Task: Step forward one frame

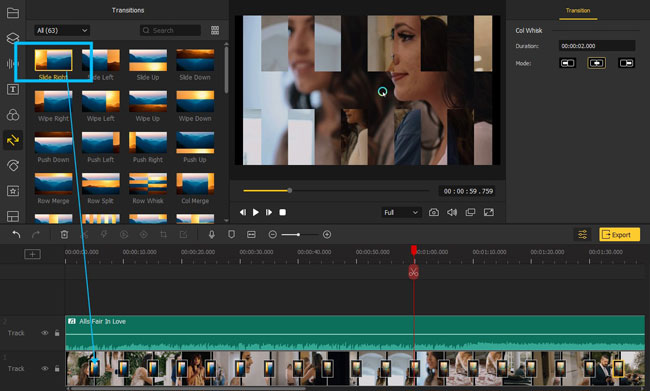Action: click(269, 212)
